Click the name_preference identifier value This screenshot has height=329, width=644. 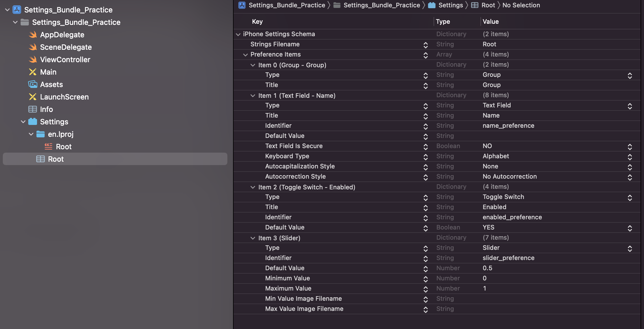point(508,125)
